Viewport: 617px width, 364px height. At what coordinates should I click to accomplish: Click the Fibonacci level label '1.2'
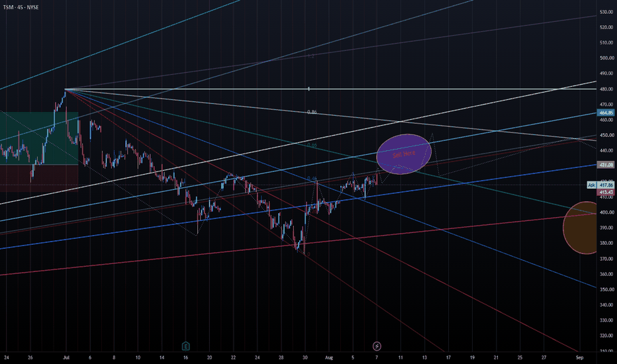tap(311, 56)
